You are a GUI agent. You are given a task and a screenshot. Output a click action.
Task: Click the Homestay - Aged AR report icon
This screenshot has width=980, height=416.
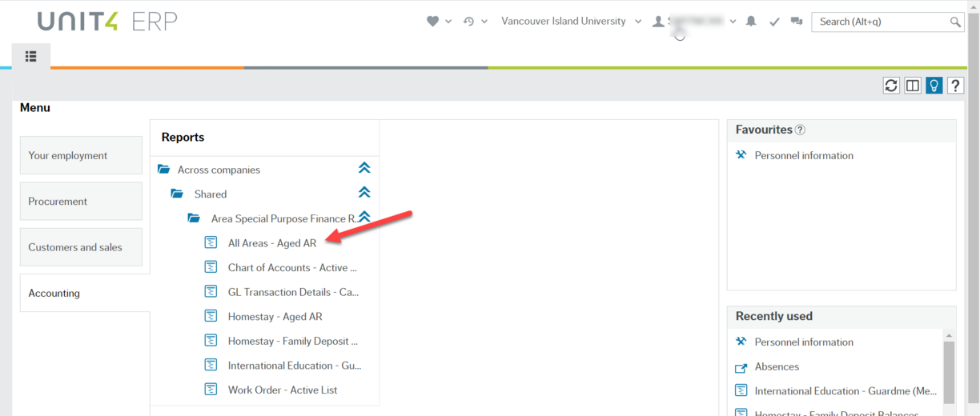pos(211,316)
